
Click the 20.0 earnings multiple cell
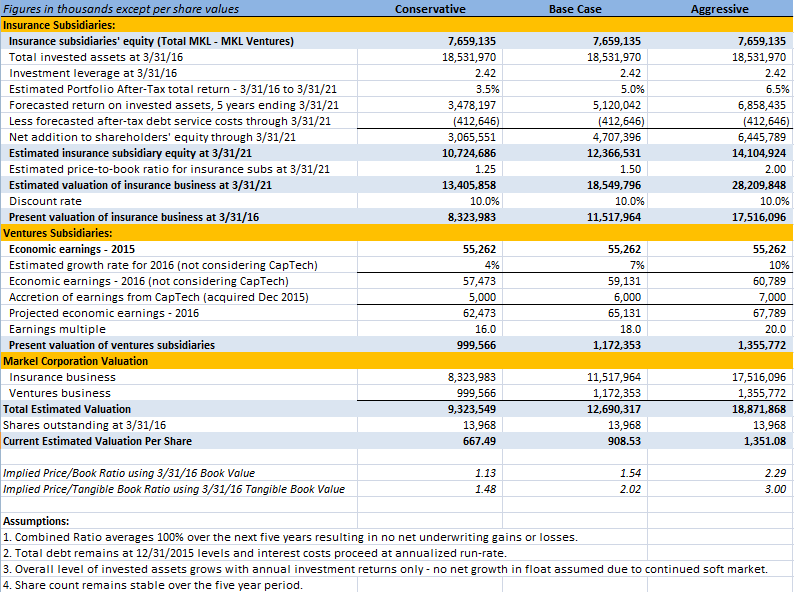[776, 329]
